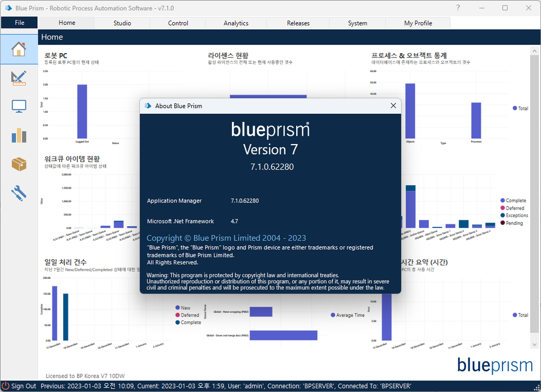Click the Exceptions legend swatch
The height and width of the screenshot is (392, 541).
(x=503, y=215)
